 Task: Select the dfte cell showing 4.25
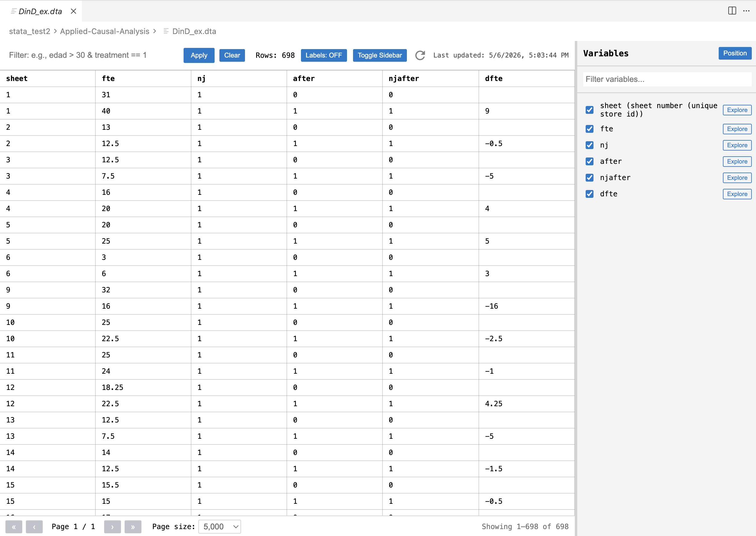526,404
